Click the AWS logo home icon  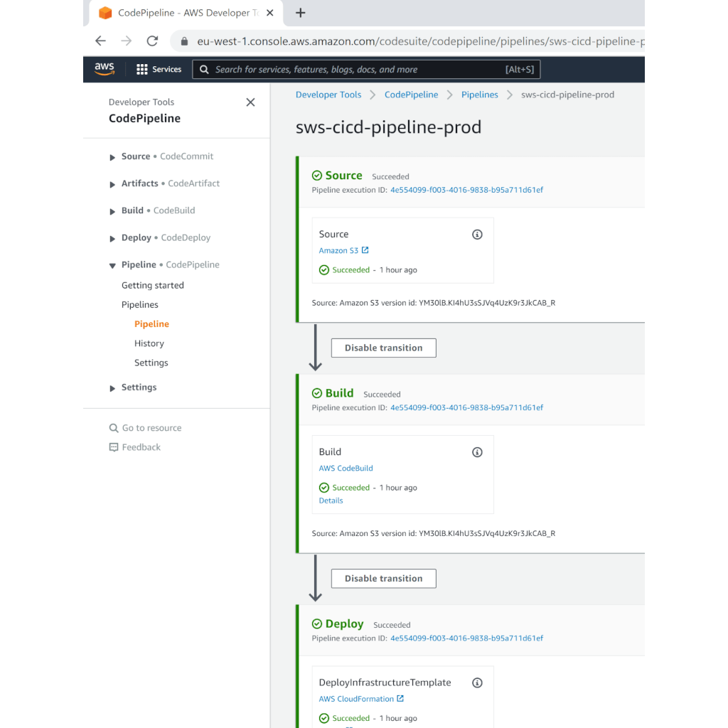[105, 69]
